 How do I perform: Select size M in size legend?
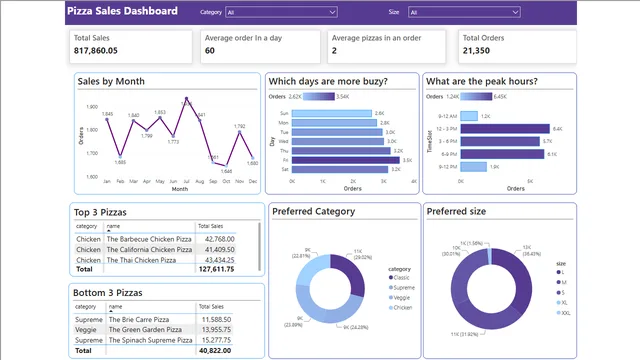pyautogui.click(x=561, y=282)
